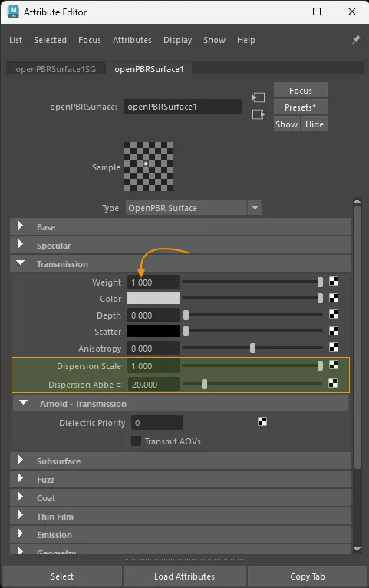Expand the Coat section

pyautogui.click(x=180, y=497)
